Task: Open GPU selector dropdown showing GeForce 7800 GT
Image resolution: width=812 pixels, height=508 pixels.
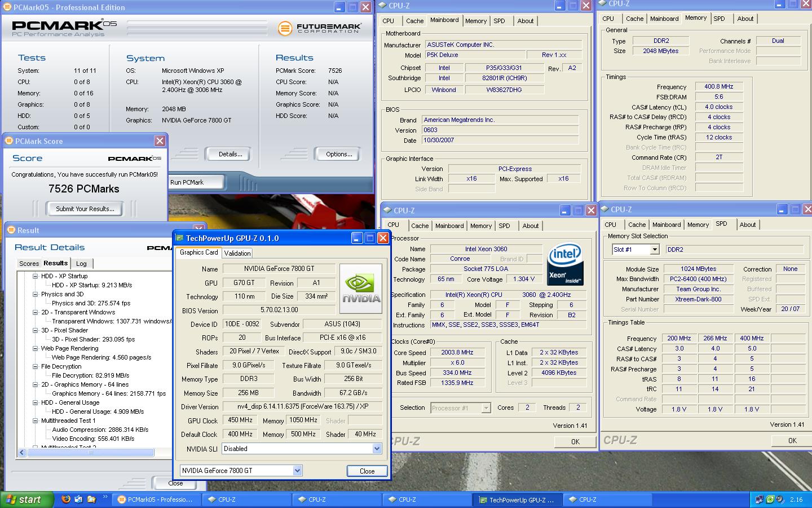Action: click(x=297, y=470)
